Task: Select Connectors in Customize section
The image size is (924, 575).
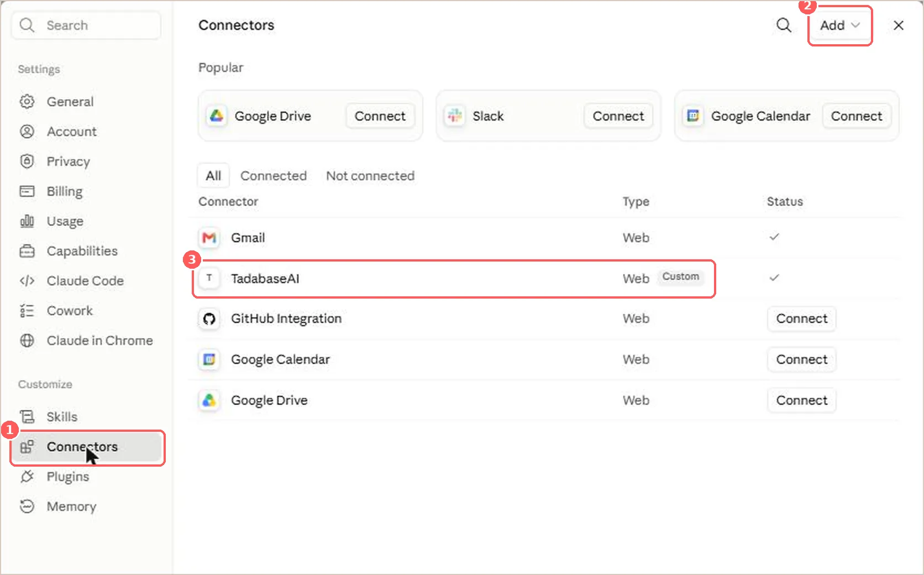Action: pyautogui.click(x=87, y=447)
